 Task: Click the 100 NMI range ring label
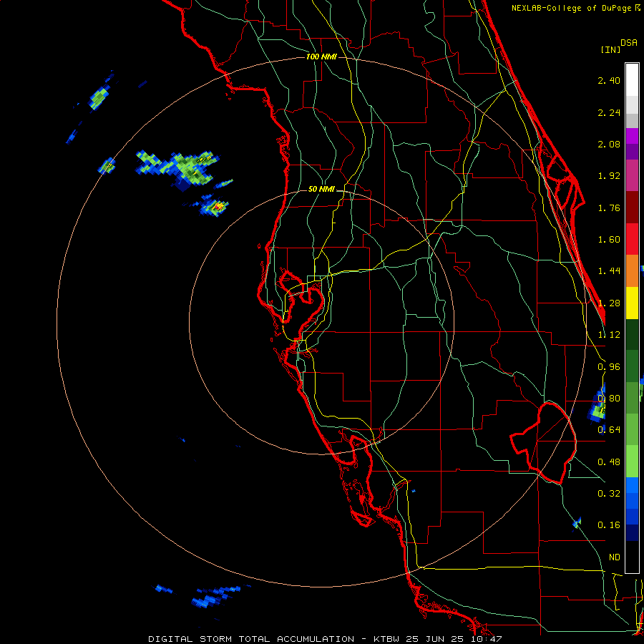coord(321,57)
